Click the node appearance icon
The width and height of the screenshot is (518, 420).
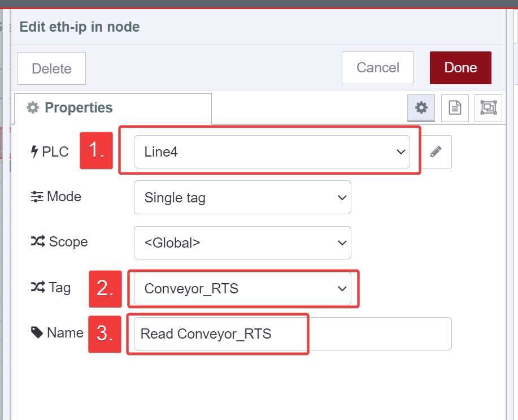[x=487, y=107]
